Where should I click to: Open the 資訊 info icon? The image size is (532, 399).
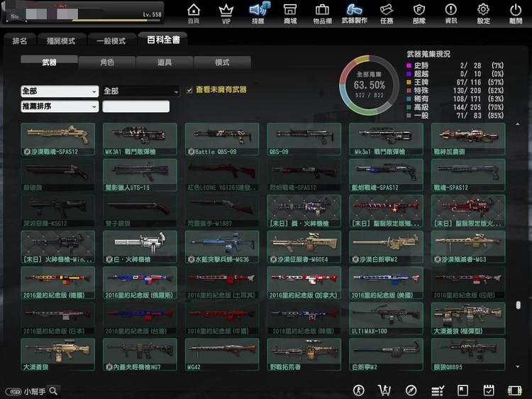[451, 13]
